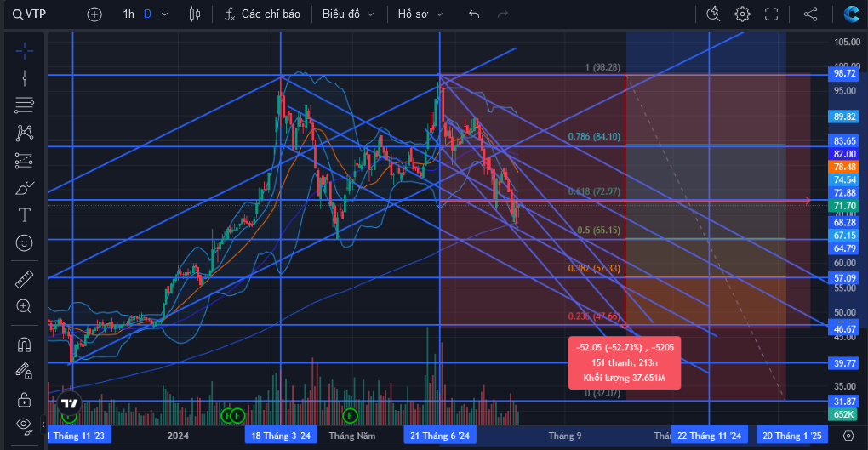Click the 0.618 (72.97) Fibonacci level label
This screenshot has width=868, height=450.
[594, 191]
